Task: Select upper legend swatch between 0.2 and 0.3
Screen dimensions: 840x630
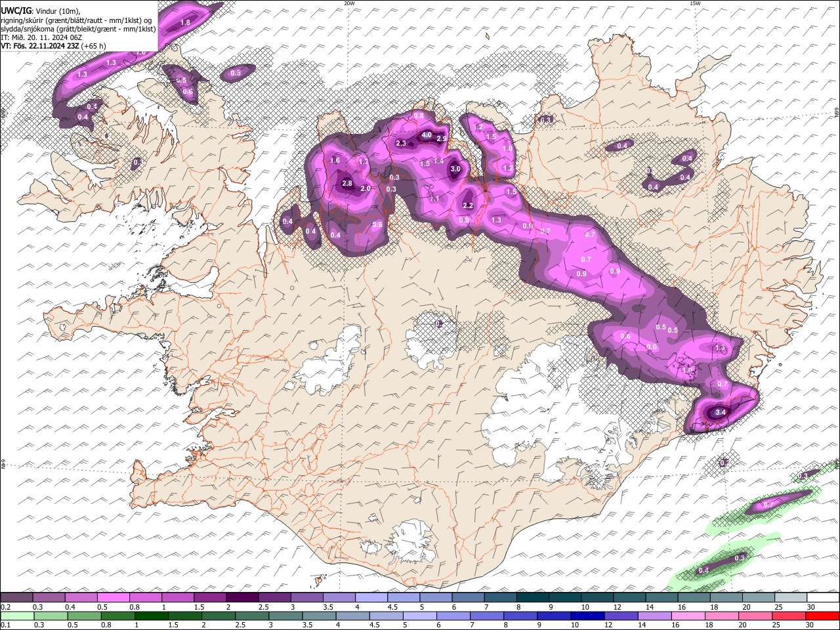Action: tap(16, 597)
